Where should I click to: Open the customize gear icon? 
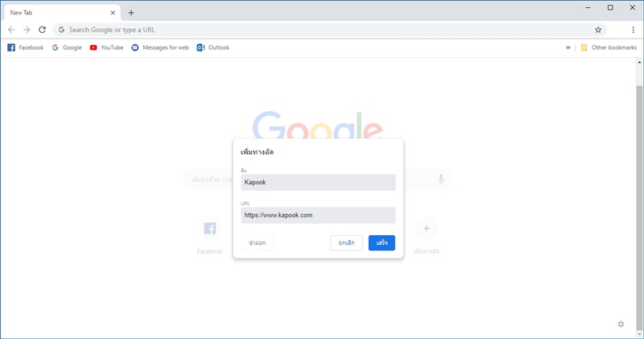pyautogui.click(x=621, y=325)
